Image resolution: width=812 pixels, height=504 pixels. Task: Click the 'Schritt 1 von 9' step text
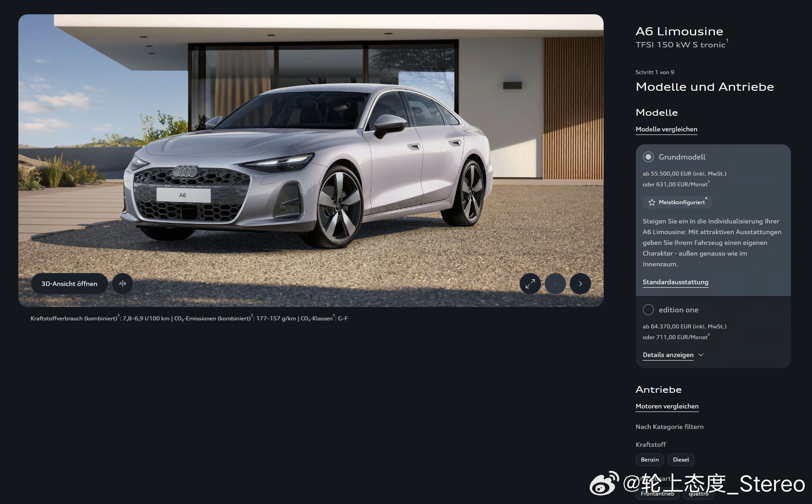[655, 72]
